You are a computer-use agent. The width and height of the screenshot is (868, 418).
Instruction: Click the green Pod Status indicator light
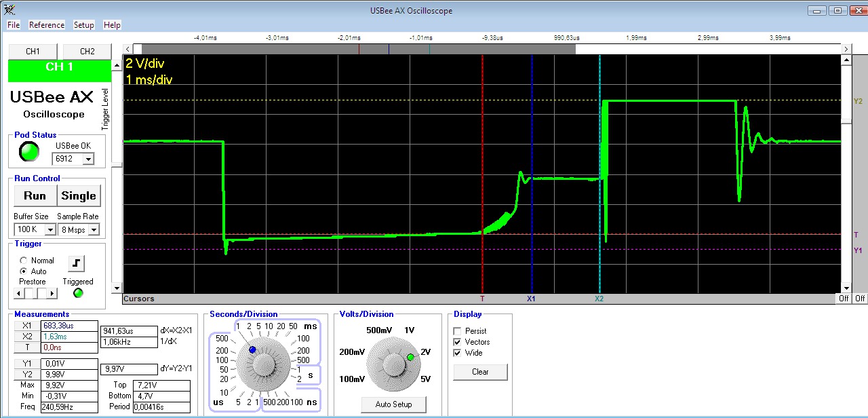[x=28, y=152]
